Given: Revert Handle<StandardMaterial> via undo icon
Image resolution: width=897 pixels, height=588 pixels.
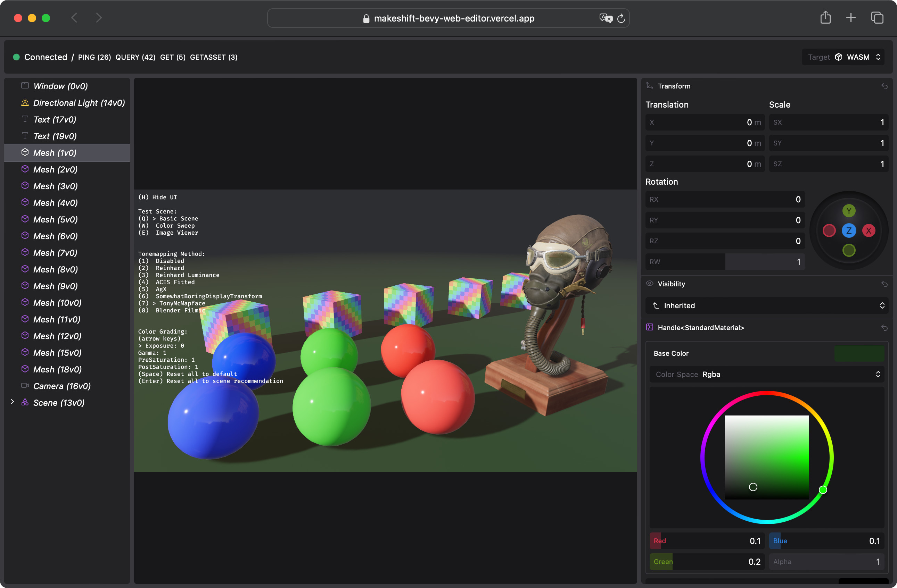Looking at the screenshot, I should click(884, 328).
